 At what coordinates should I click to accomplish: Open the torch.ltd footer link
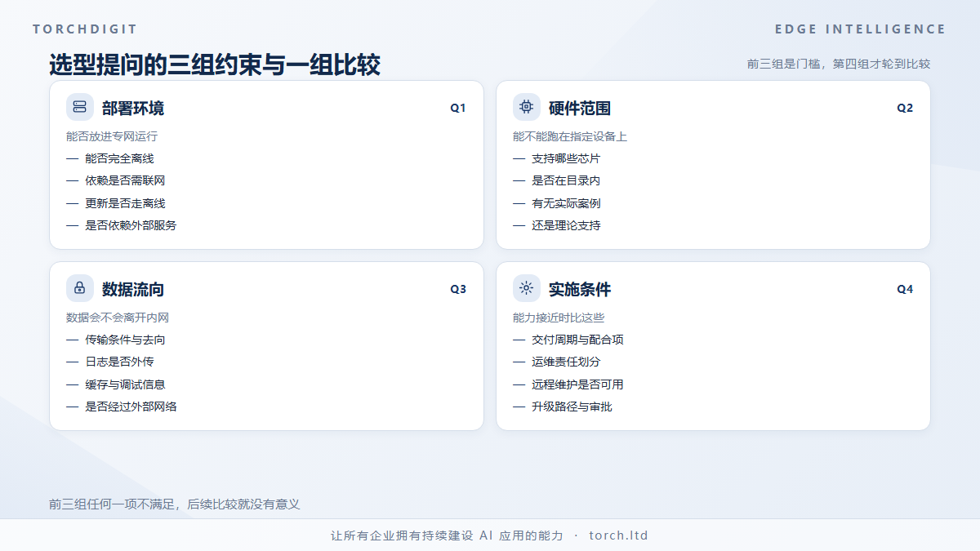618,535
